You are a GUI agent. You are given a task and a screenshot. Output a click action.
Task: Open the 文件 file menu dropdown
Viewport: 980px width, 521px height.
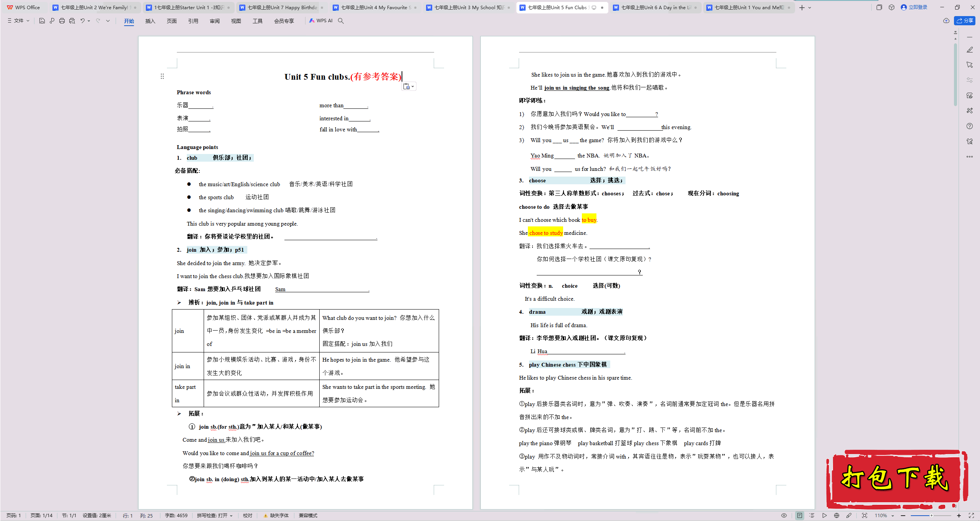(18, 21)
